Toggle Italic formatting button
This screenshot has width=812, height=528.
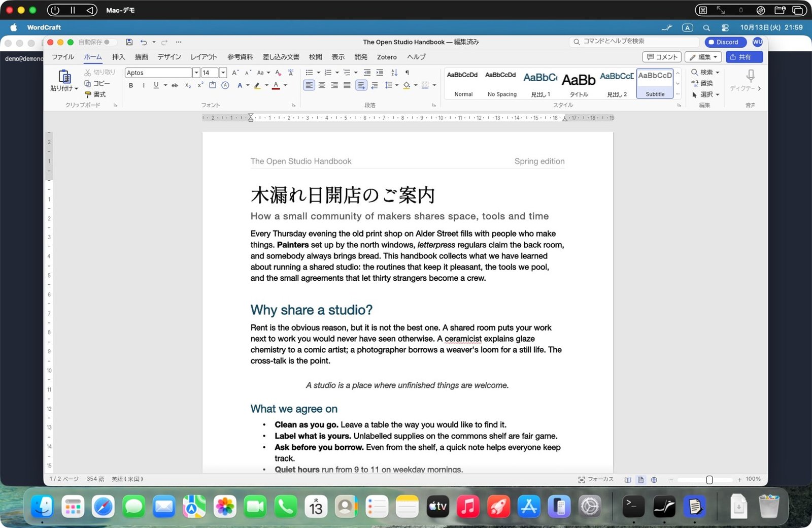[x=144, y=85]
